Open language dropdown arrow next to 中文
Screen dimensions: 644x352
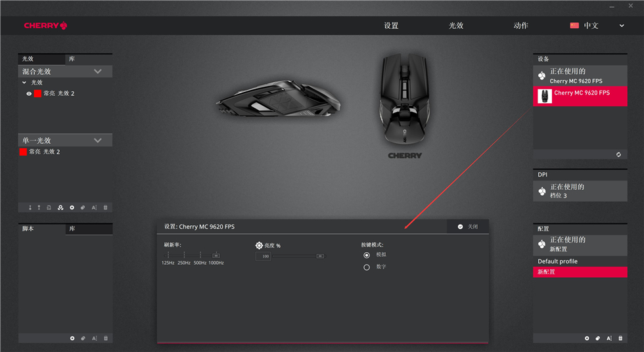click(622, 26)
